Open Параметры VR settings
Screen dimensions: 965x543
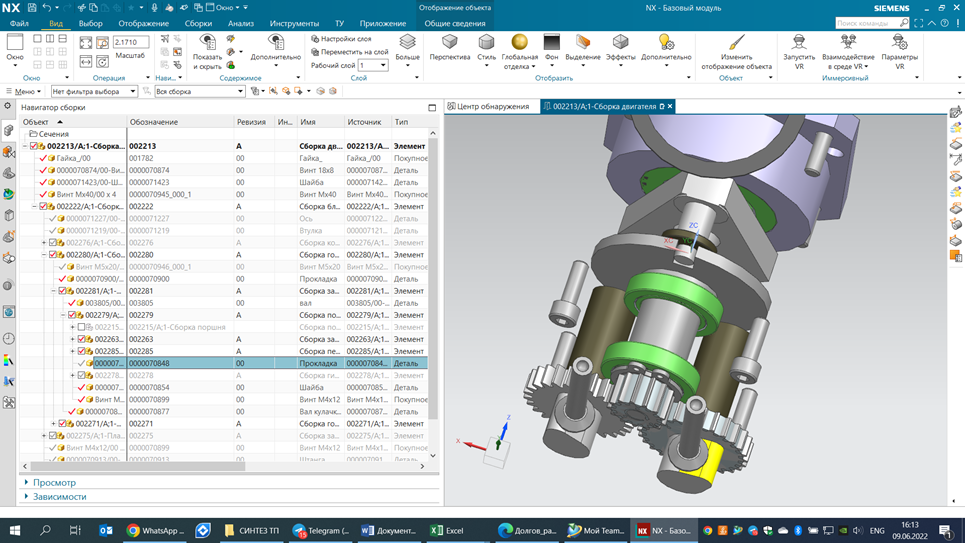coord(899,50)
